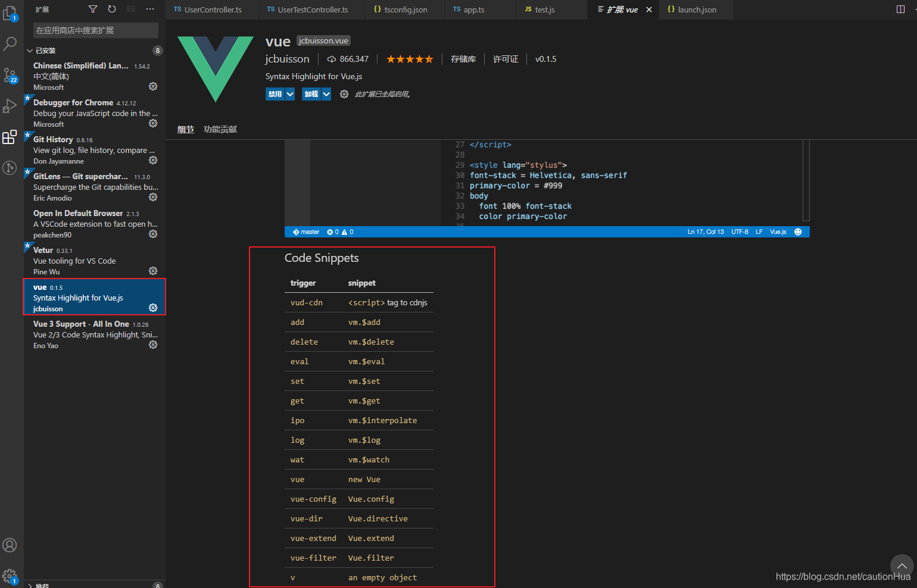The image size is (917, 588).
Task: Open the uninstall button dropdown arrow
Action: pyautogui.click(x=326, y=94)
